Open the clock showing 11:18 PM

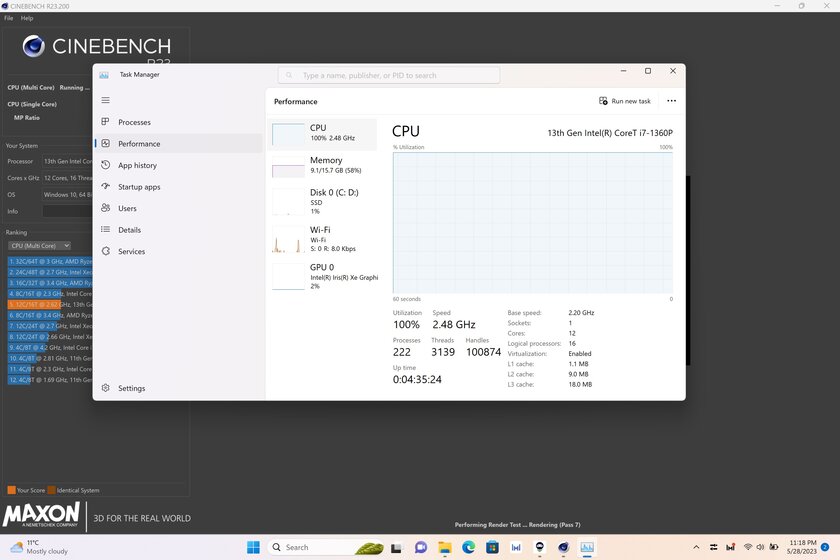pos(801,547)
